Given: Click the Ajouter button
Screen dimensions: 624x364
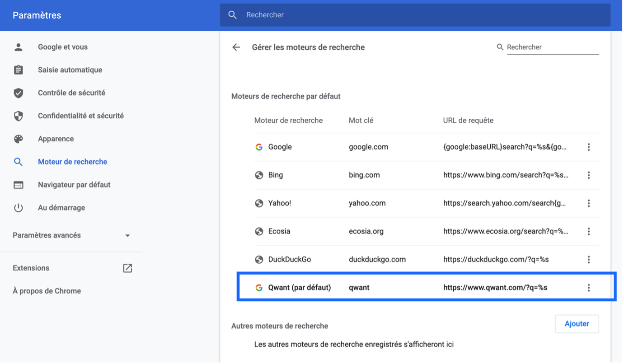Looking at the screenshot, I should point(577,324).
